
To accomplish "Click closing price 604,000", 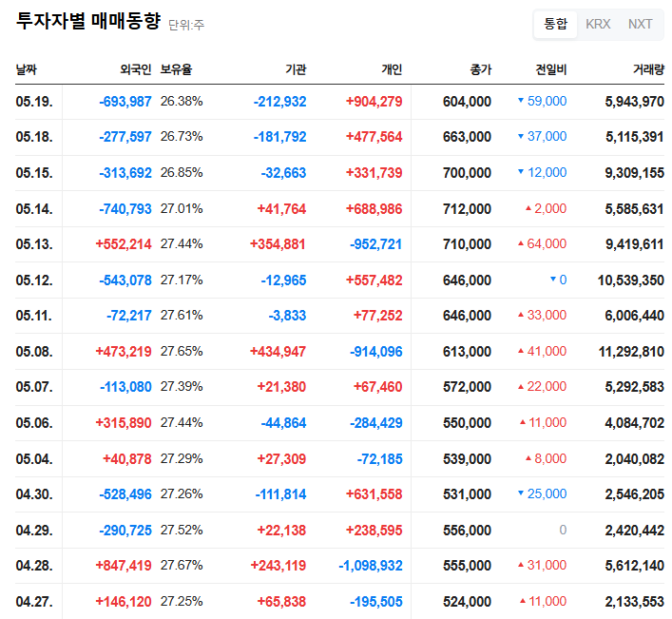I will click(467, 102).
